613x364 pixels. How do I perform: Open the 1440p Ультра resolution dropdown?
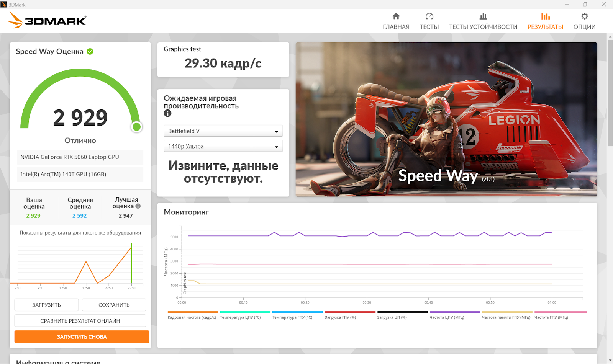223,146
